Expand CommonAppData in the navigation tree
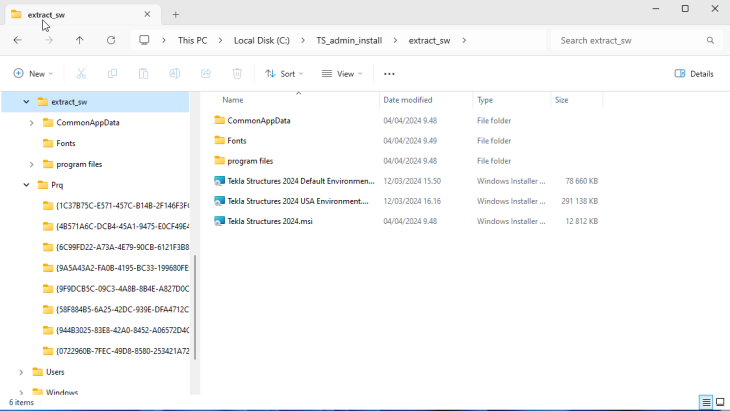The width and height of the screenshot is (730, 411). tap(31, 123)
